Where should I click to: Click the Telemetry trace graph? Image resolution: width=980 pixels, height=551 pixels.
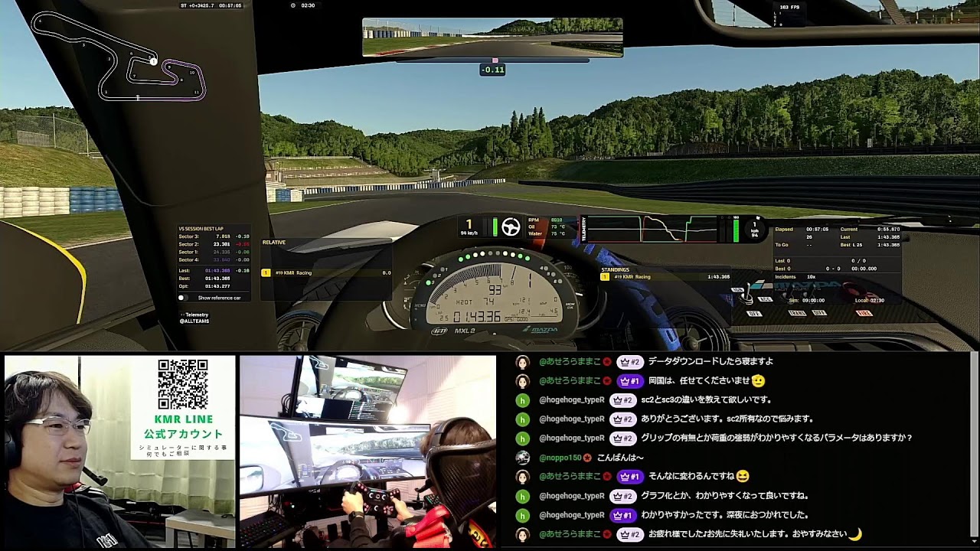652,229
